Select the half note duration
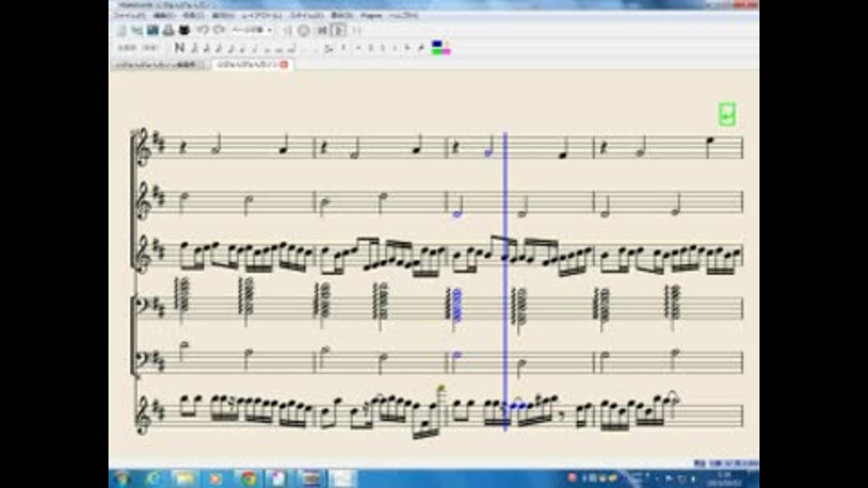The height and width of the screenshot is (488, 868). point(254,48)
